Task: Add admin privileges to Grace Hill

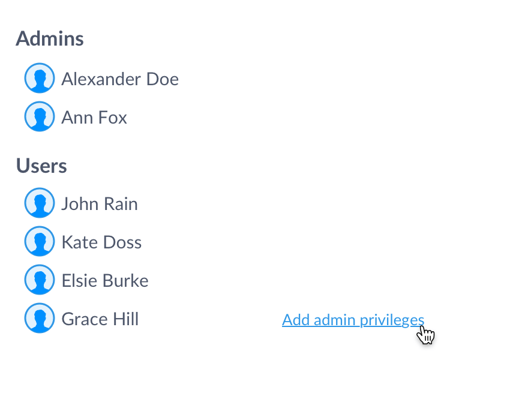Action: [353, 320]
